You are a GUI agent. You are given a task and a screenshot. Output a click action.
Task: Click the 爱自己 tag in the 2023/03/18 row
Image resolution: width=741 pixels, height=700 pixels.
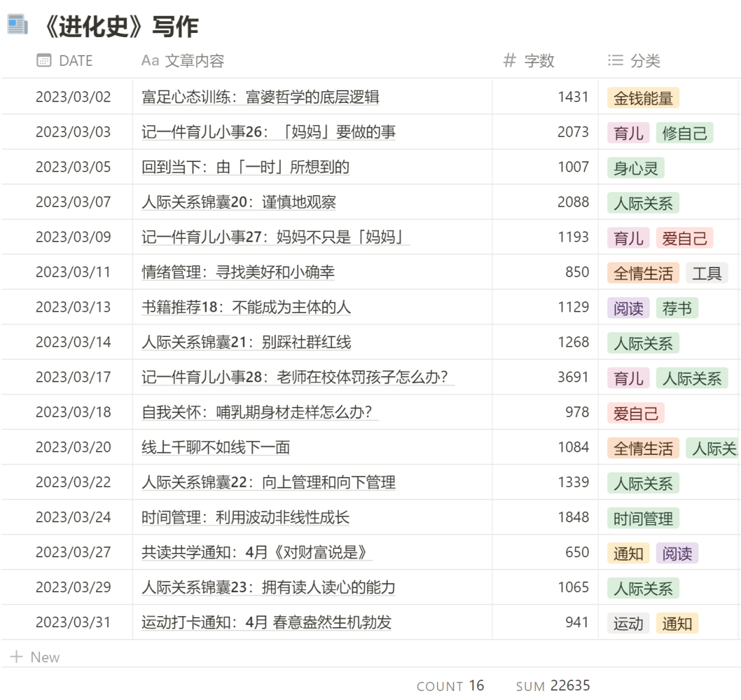[635, 413]
